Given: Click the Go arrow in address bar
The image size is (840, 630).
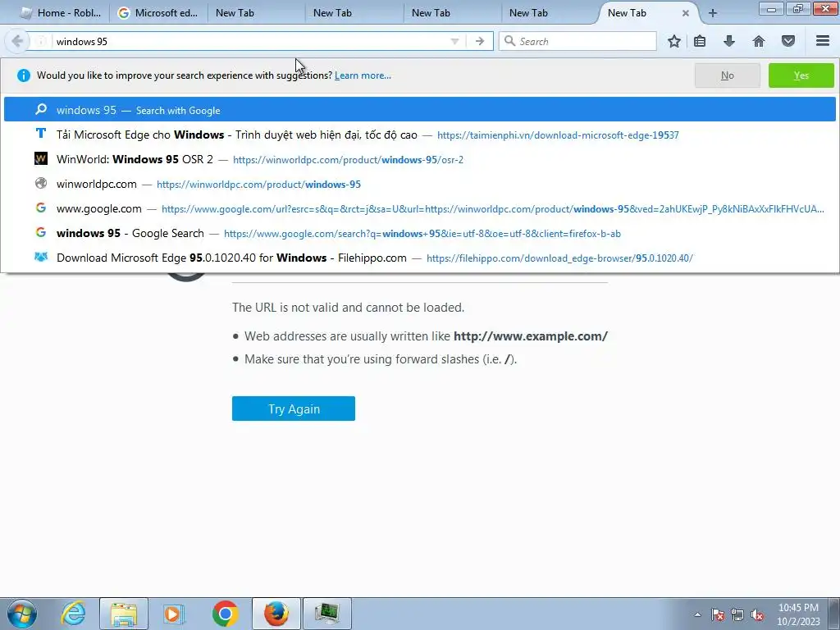Looking at the screenshot, I should pos(480,41).
